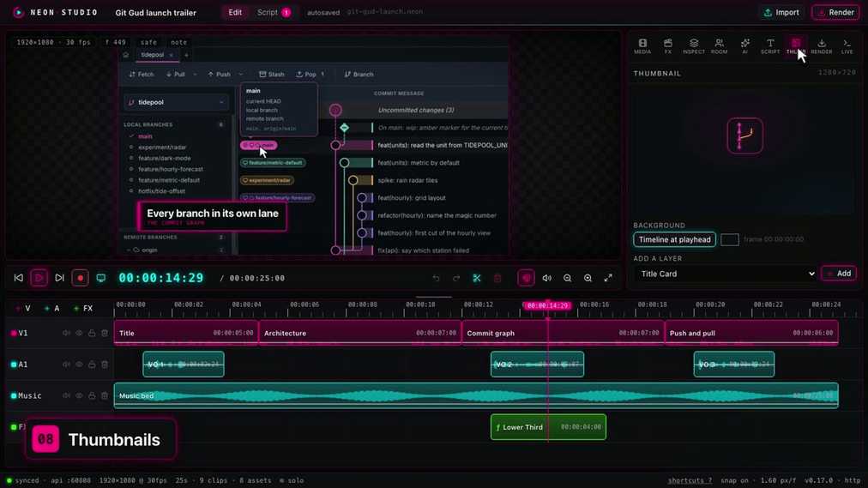Screen dimensions: 868x488
Task: Click Add to add the layer
Action: 839,274
